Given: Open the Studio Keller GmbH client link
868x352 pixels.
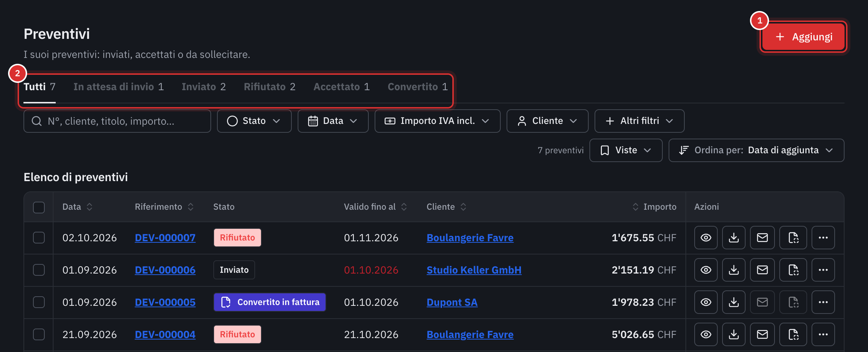Looking at the screenshot, I should coord(474,270).
